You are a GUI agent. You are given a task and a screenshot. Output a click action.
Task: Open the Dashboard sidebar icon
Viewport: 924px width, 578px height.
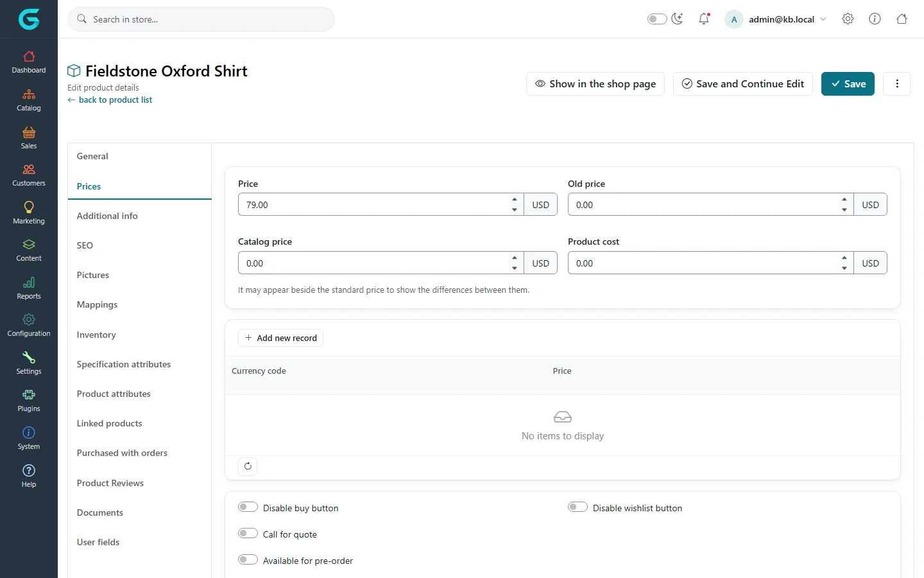tap(29, 57)
